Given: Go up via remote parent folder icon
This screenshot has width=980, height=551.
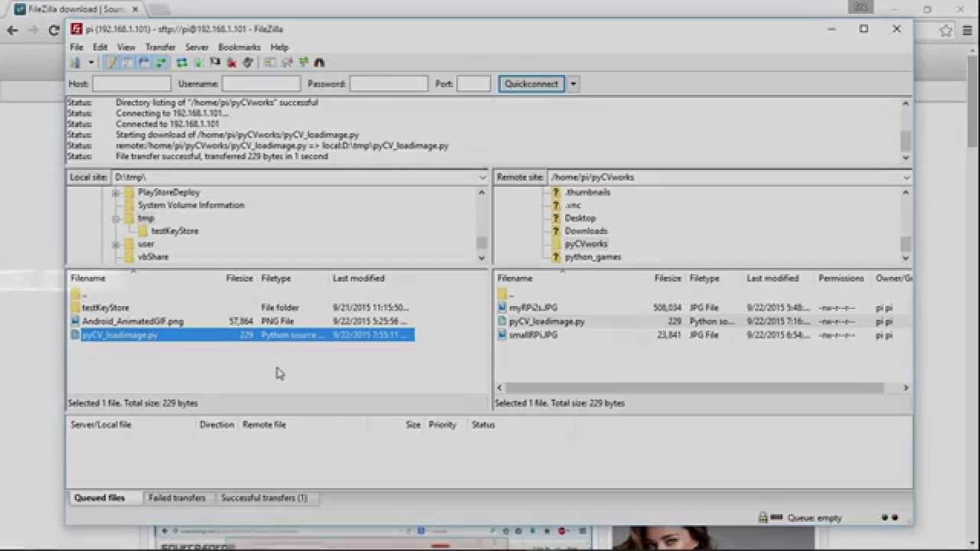Looking at the screenshot, I should pyautogui.click(x=502, y=294).
